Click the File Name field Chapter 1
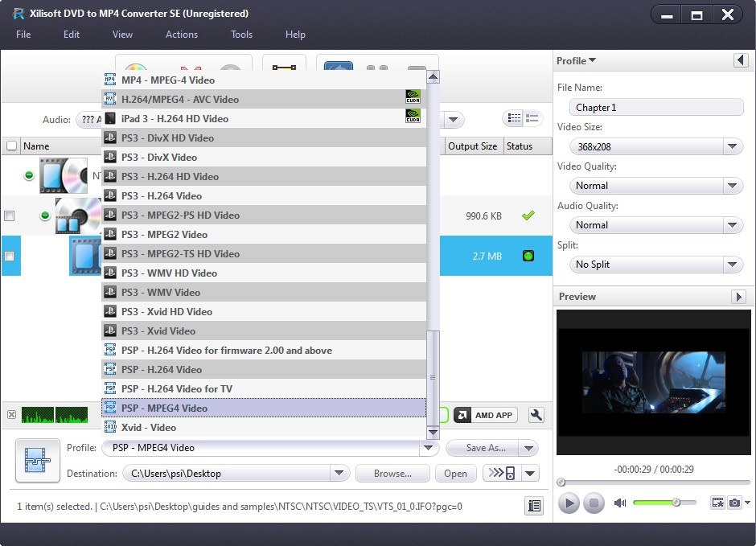 tap(656, 108)
